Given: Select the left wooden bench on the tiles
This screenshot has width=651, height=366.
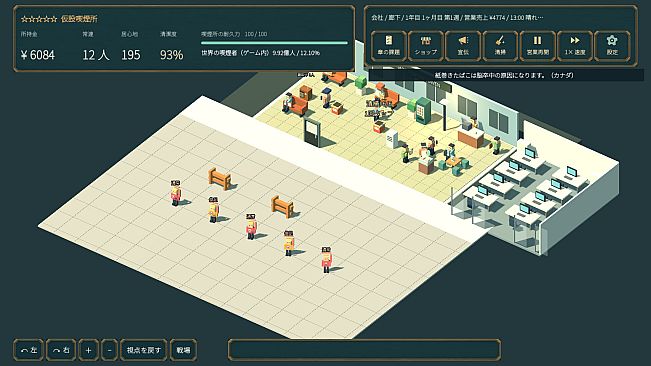Looking at the screenshot, I should [220, 179].
